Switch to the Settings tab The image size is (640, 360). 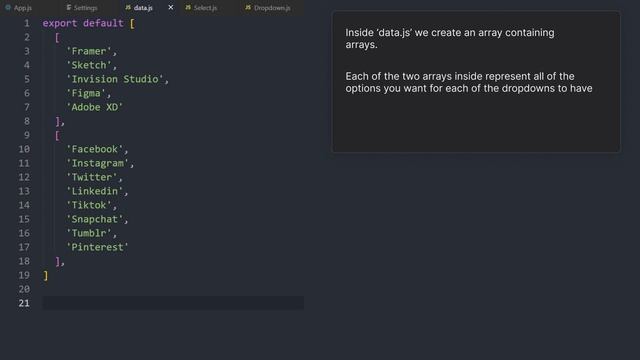click(x=82, y=8)
